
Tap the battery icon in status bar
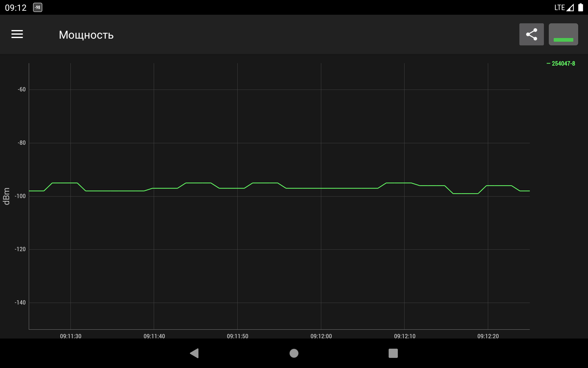point(580,7)
